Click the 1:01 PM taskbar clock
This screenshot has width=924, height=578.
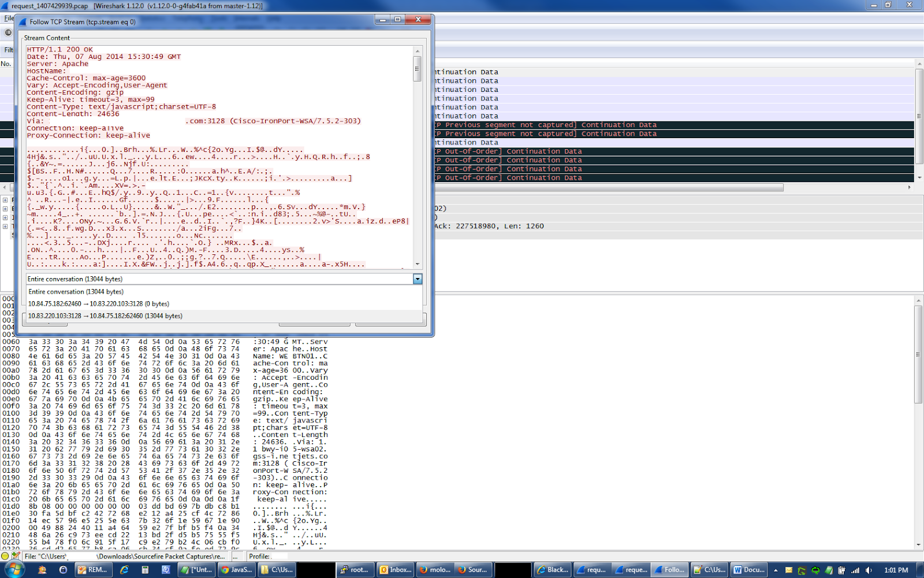coord(896,570)
